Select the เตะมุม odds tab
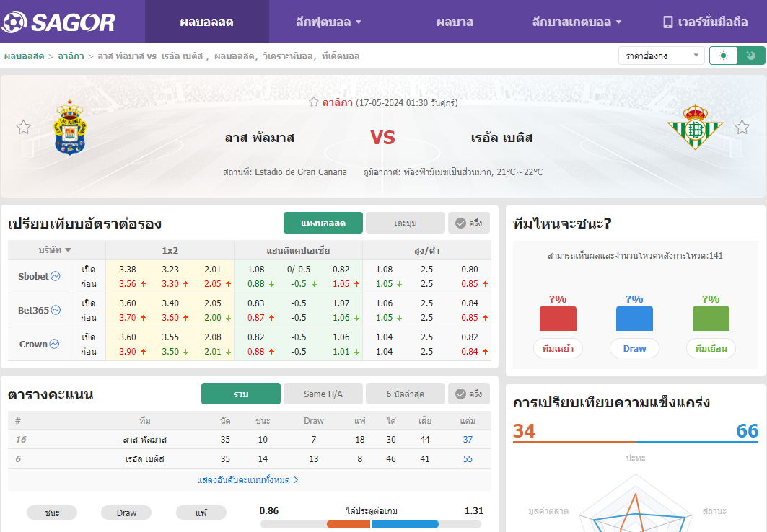 tap(406, 223)
